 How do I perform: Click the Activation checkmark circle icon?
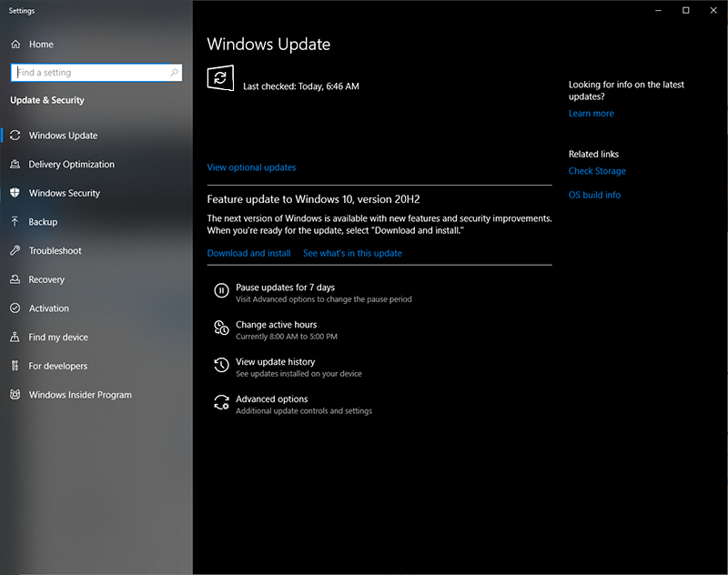coord(15,308)
